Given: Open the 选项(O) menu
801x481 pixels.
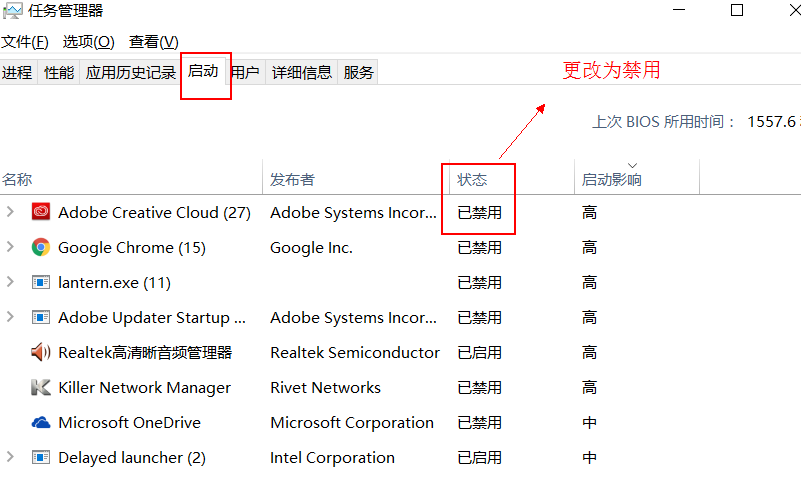Looking at the screenshot, I should [88, 42].
